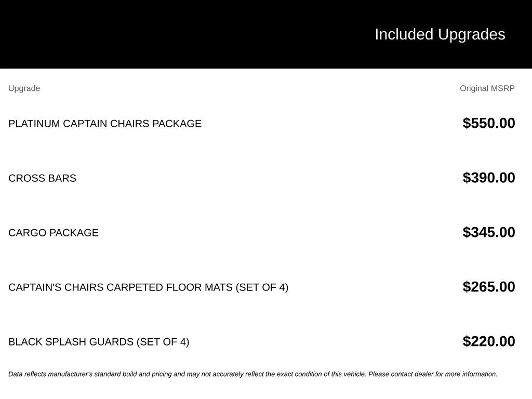Click the $390.00 price
The image size is (532, 399).
(488, 178)
